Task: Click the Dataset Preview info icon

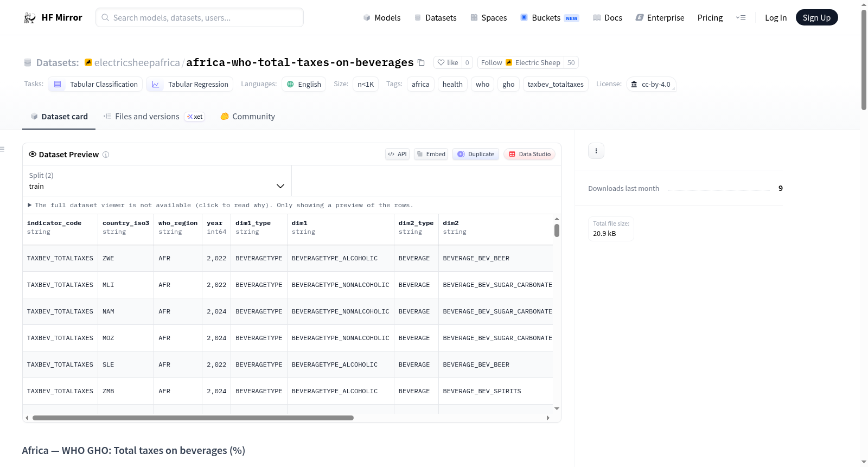Action: pyautogui.click(x=106, y=155)
